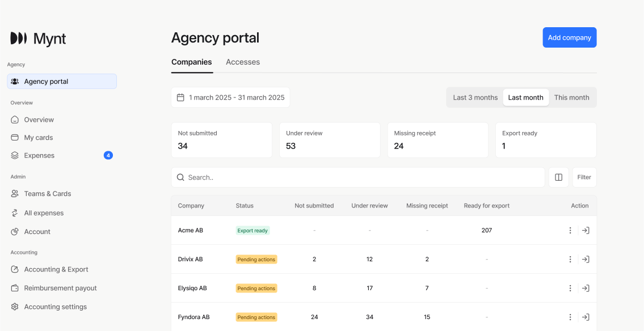The height and width of the screenshot is (331, 644).
Task: Open the three-dot menu for Acme AB
Action: (570, 231)
